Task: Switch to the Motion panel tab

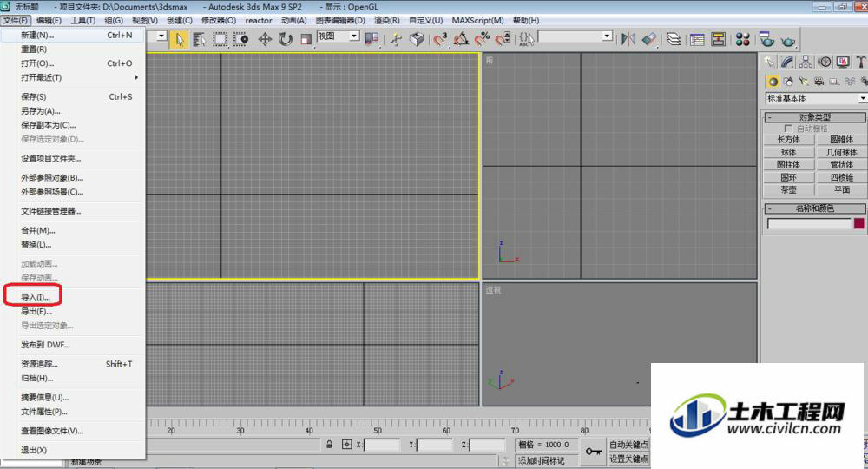Action: click(825, 62)
